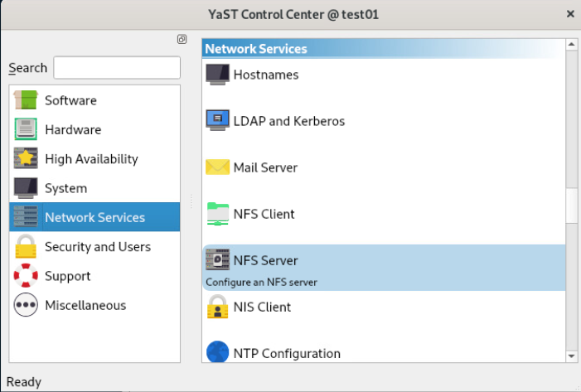Click the Support lifebuoy icon
Viewport: 581px width, 392px height.
coord(26,276)
